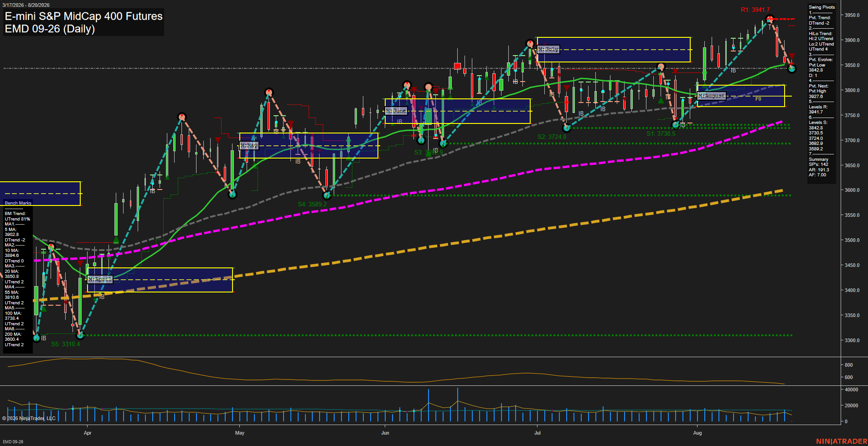Select the Aug label on the time axis
Viewport: 868px width, 446px height.
tap(697, 433)
